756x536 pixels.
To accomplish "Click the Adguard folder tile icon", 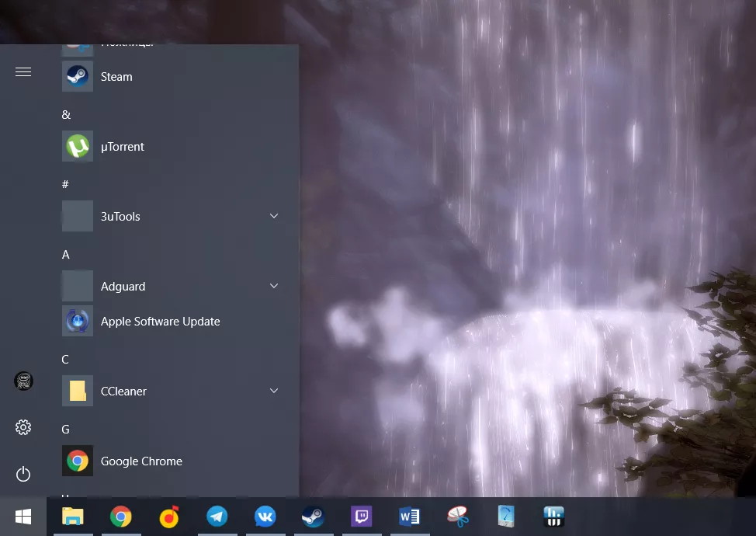I will (78, 286).
